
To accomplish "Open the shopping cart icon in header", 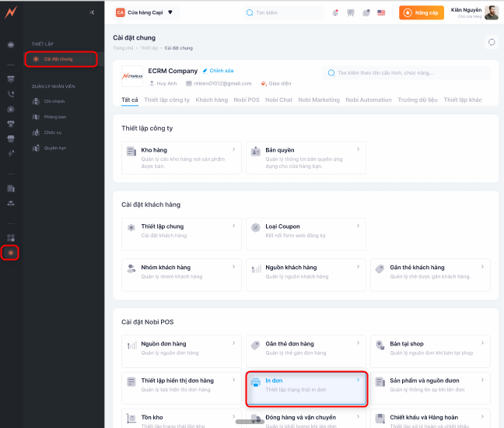I will [351, 12].
